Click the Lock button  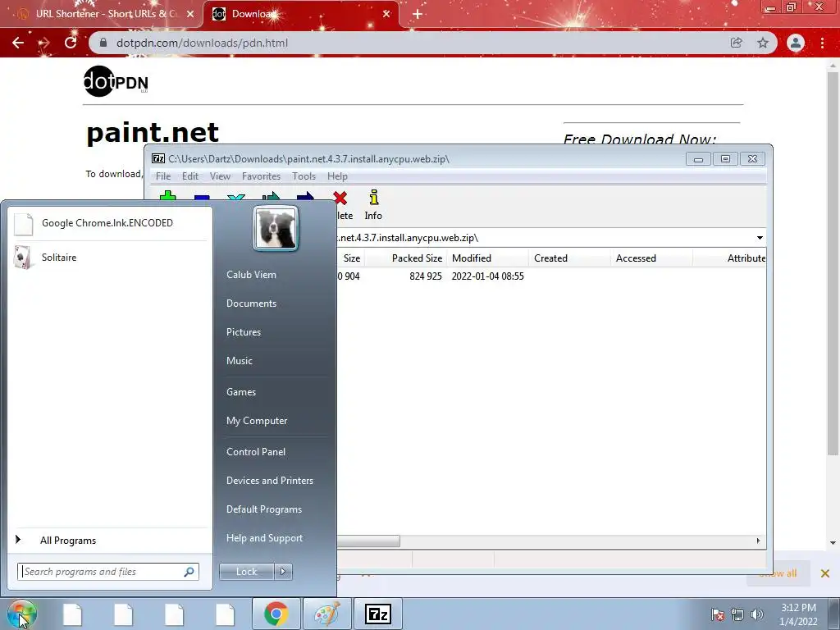tap(247, 572)
